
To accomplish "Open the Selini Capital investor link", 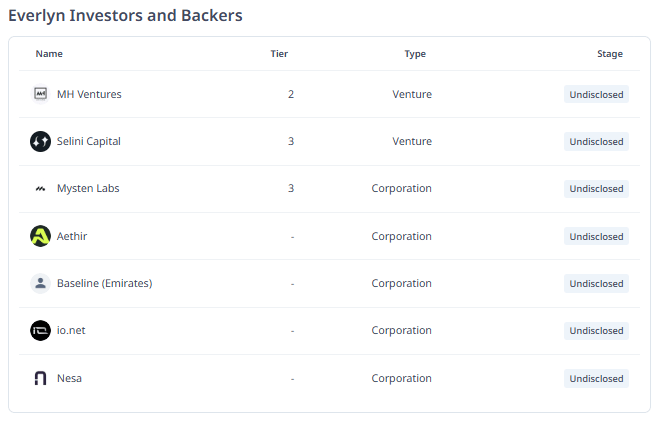I will [89, 141].
